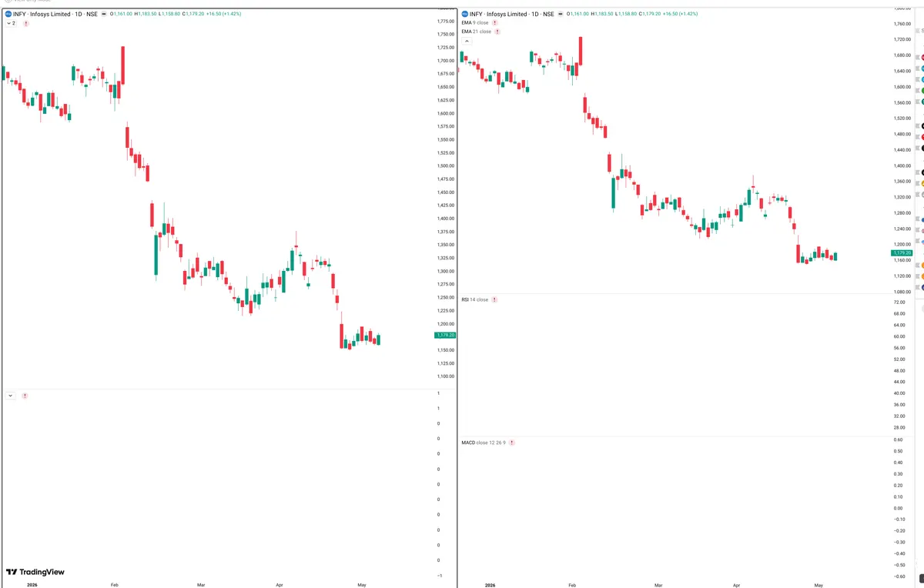
Task: Click the Mar label on left chart time axis
Action: tap(201, 585)
